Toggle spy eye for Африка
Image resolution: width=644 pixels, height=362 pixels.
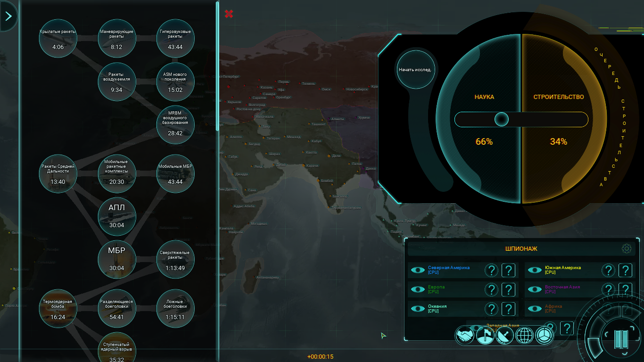[535, 309]
